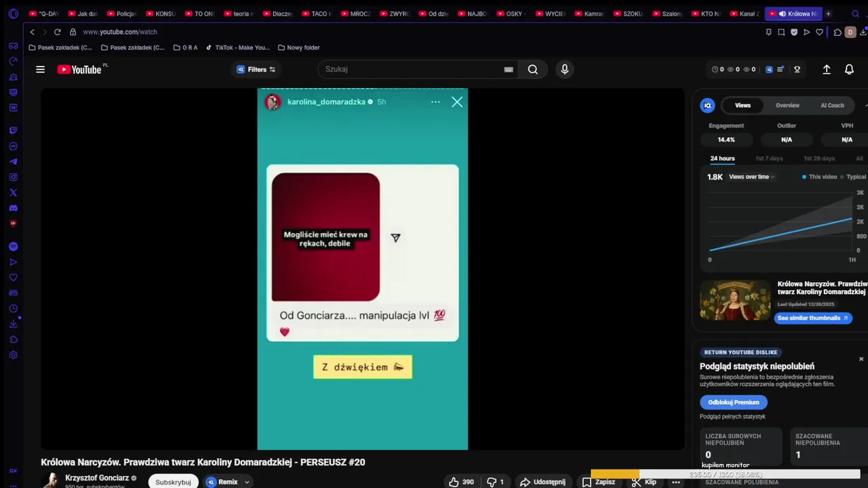Open the sidebar settings gear

pyautogui.click(x=13, y=355)
